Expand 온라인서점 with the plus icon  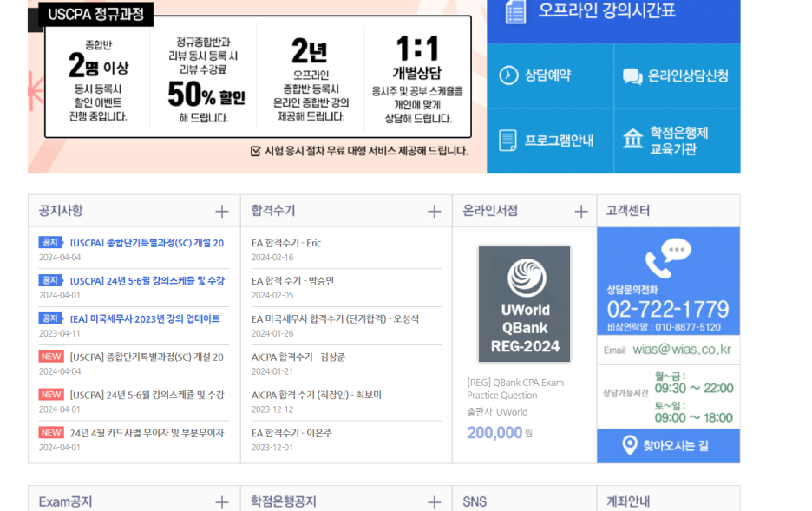pyautogui.click(x=581, y=211)
